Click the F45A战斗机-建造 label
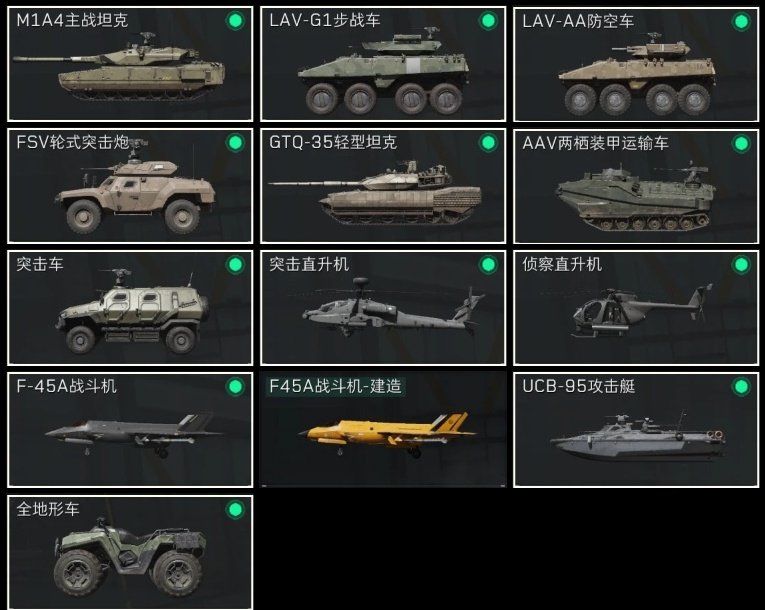 click(336, 386)
